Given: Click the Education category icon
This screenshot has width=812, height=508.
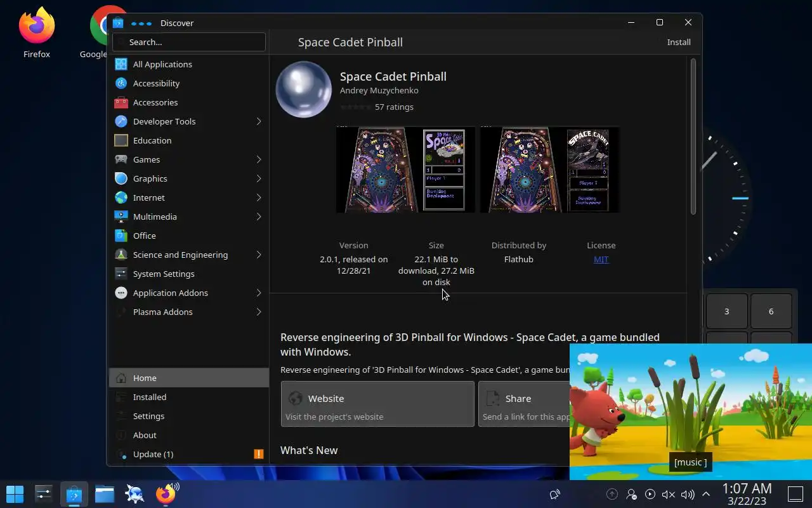Looking at the screenshot, I should click(x=121, y=140).
